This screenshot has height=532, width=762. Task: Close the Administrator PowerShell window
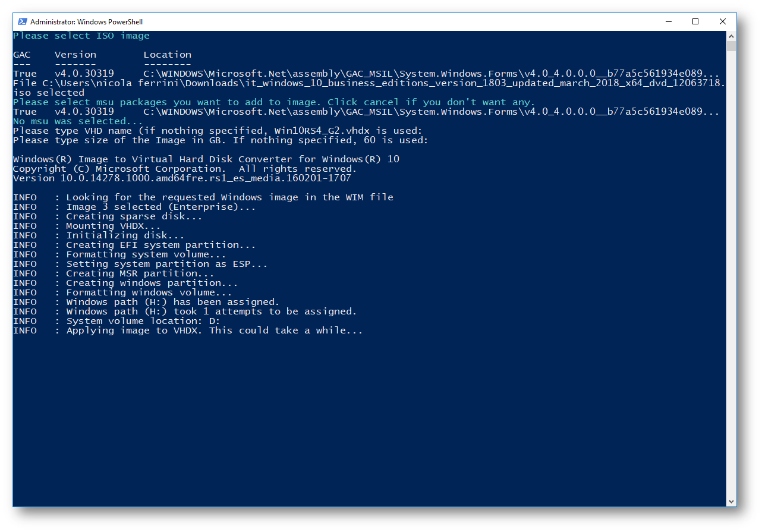(x=723, y=22)
